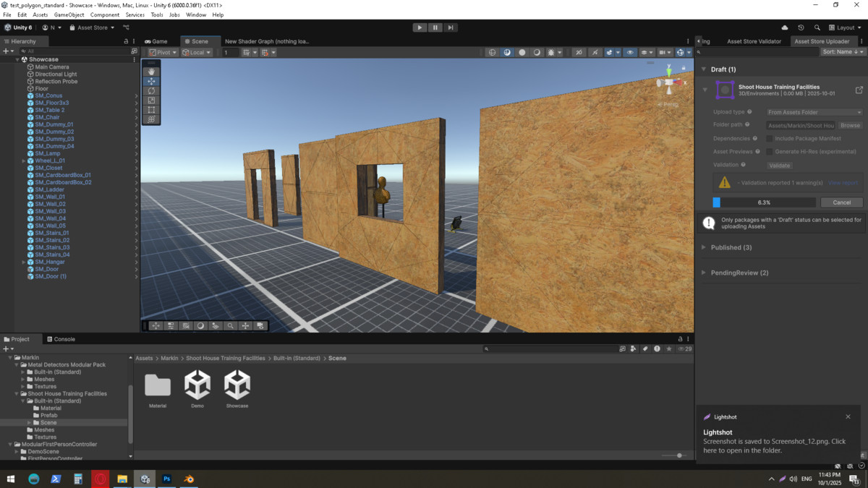Click the Play button

tap(420, 27)
